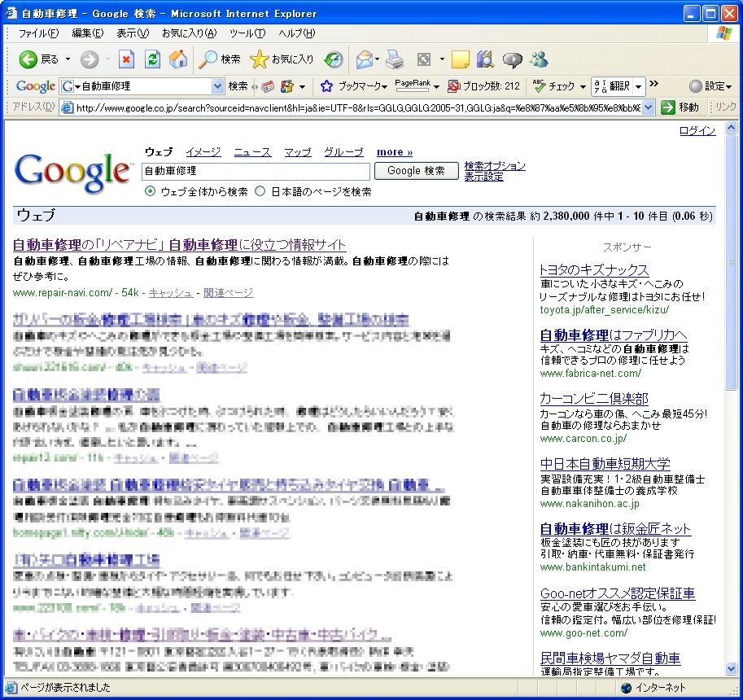The width and height of the screenshot is (743, 700).
Task: Open the カーコンビニ倶楽部 sponsor link
Action: click(x=594, y=399)
